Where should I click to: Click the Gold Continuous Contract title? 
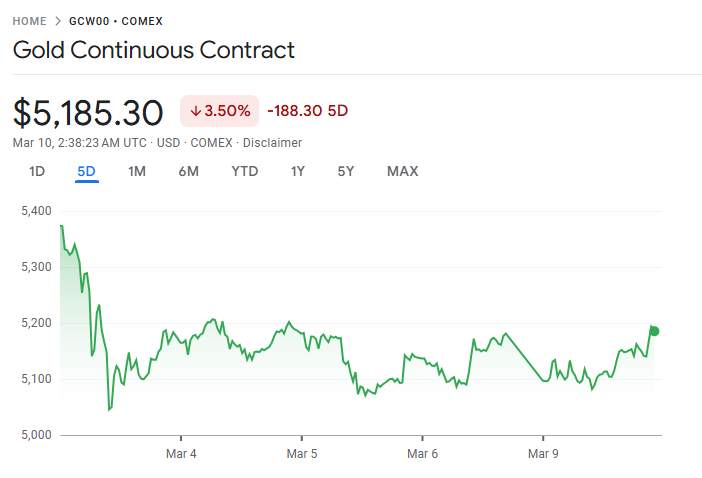[x=154, y=50]
